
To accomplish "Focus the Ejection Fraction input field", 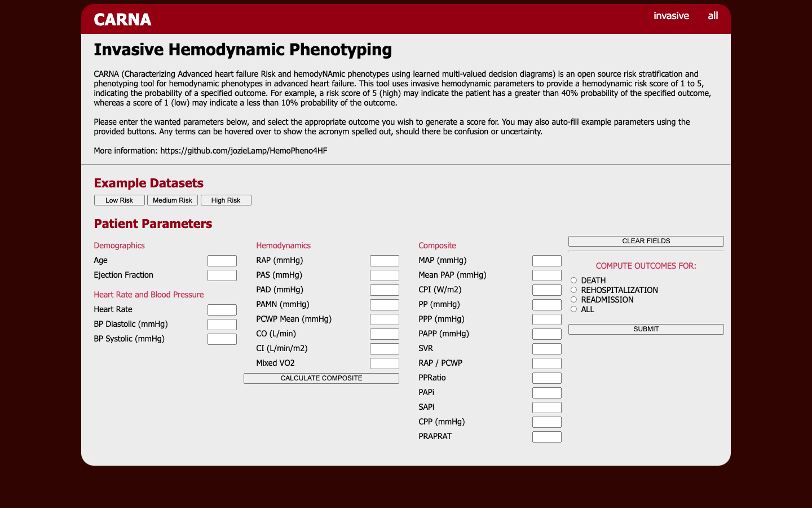I will 222,275.
